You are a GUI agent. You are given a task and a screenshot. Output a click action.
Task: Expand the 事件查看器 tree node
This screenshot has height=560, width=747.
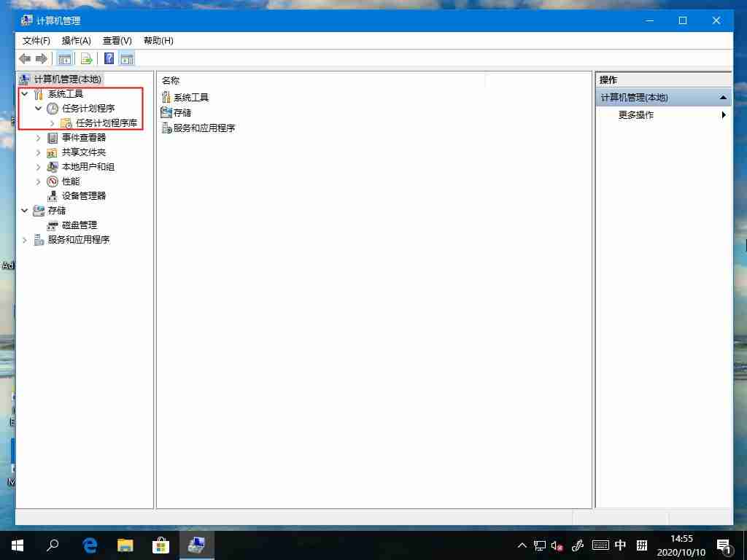pos(38,137)
